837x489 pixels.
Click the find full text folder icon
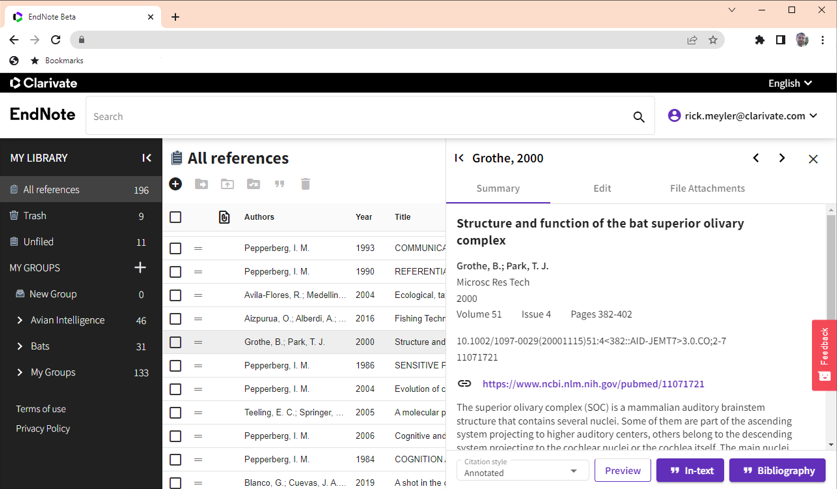pyautogui.click(x=254, y=184)
